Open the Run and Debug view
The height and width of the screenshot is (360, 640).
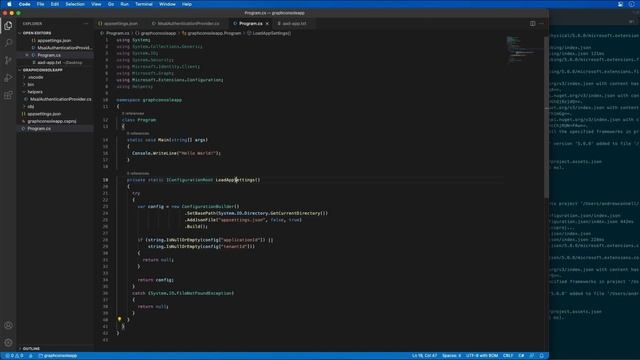8,78
